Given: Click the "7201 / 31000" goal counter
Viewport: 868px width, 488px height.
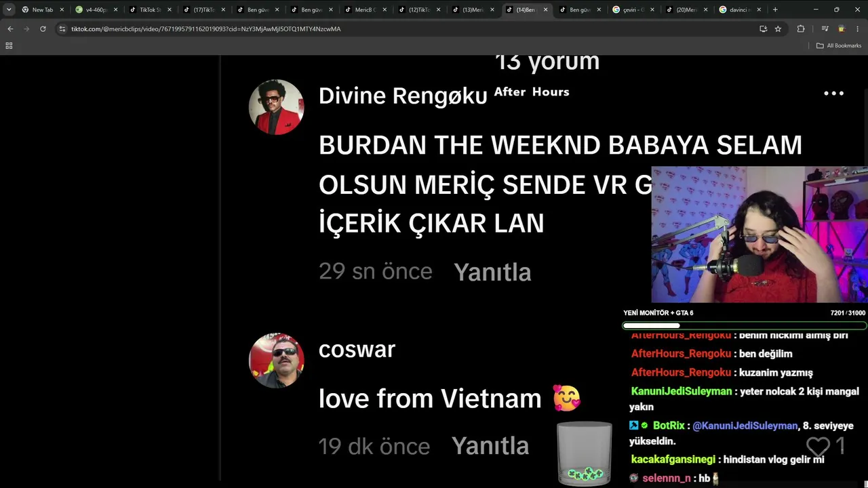Looking at the screenshot, I should click(x=848, y=313).
